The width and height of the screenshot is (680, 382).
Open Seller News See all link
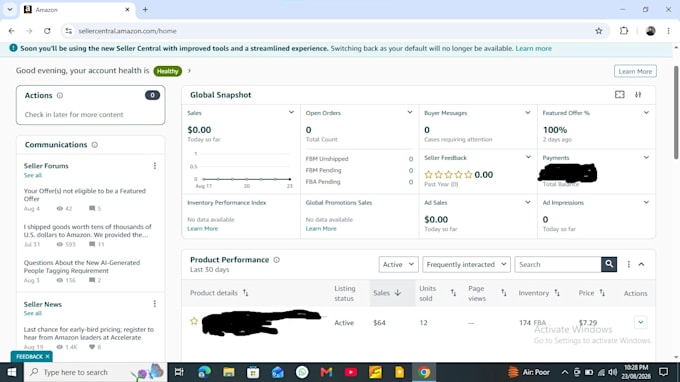click(x=33, y=313)
